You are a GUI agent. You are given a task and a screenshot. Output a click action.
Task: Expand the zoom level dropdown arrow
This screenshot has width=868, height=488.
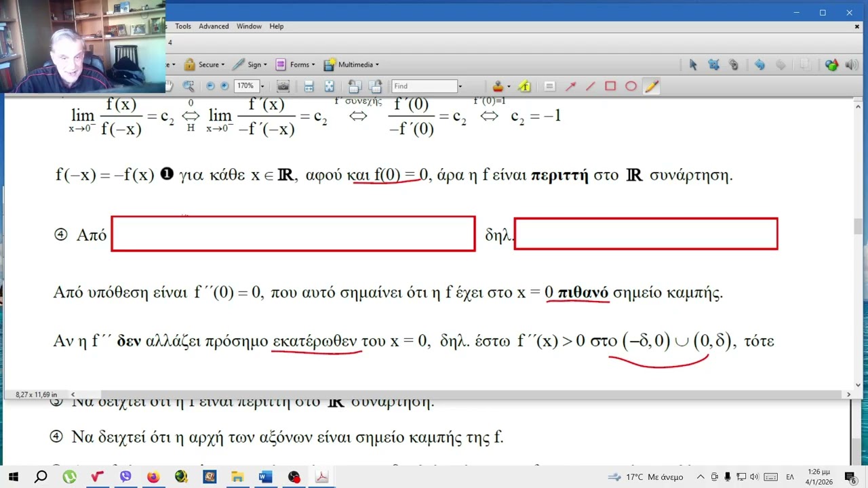tap(262, 86)
